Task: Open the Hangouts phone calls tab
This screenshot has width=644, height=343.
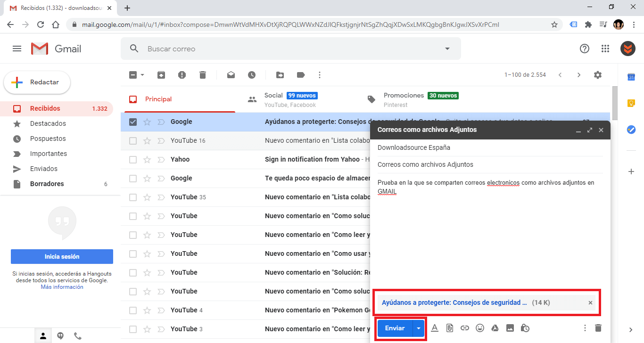Action: 78,336
